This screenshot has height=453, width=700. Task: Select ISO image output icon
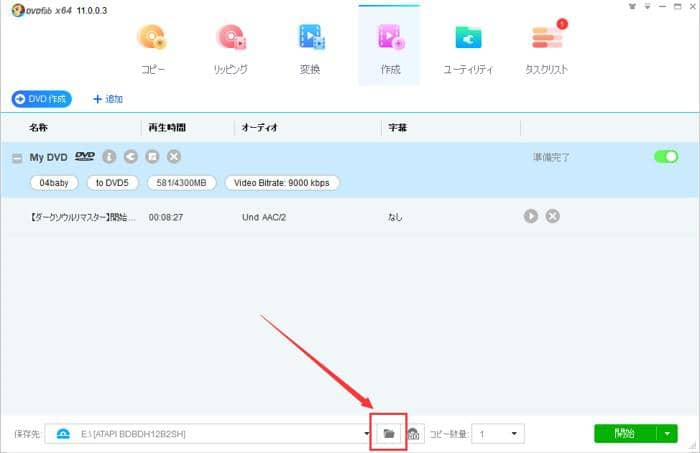[x=414, y=434]
